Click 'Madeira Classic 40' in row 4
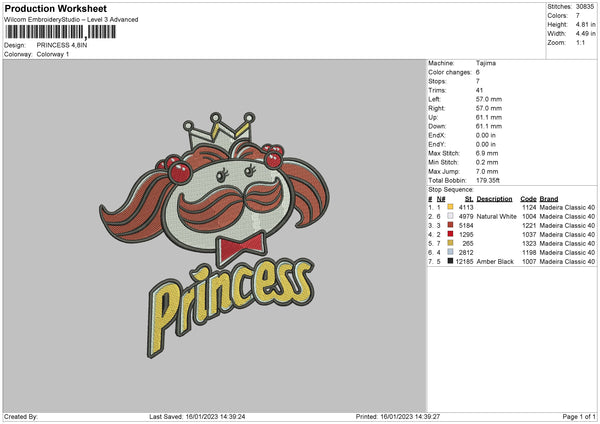 tap(567, 235)
